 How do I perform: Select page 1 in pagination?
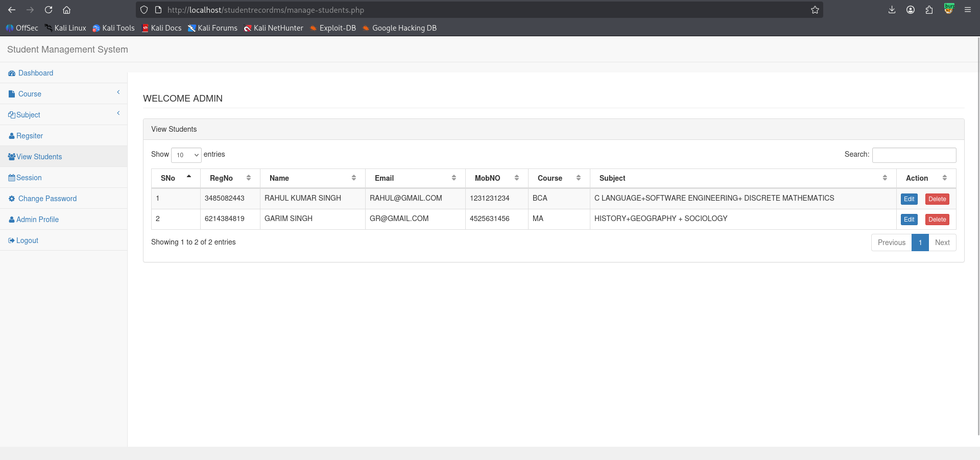point(920,243)
